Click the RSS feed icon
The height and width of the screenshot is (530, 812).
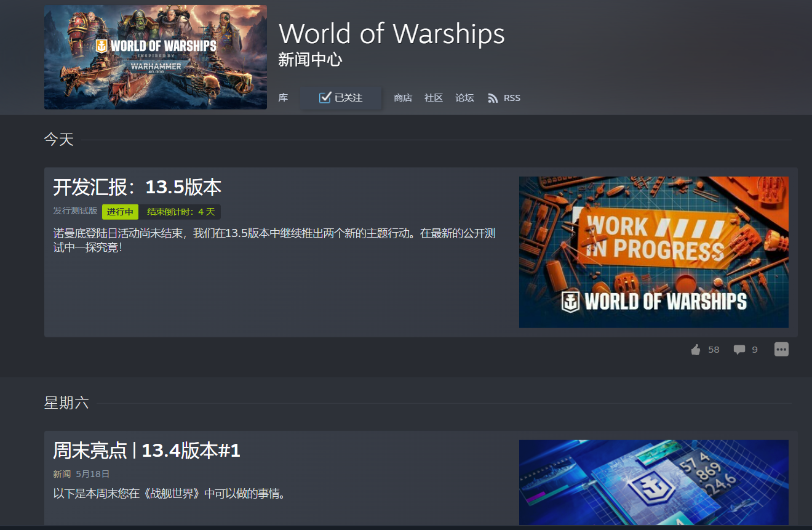click(492, 97)
